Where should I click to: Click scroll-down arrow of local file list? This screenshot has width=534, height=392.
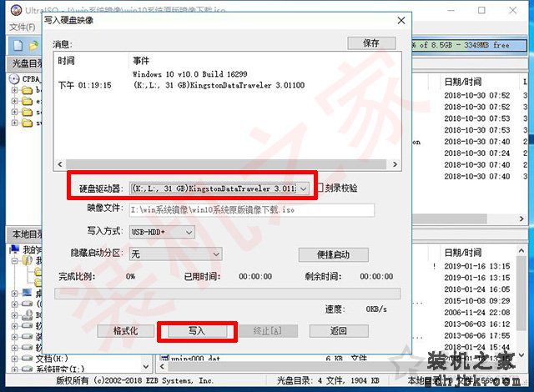521,355
